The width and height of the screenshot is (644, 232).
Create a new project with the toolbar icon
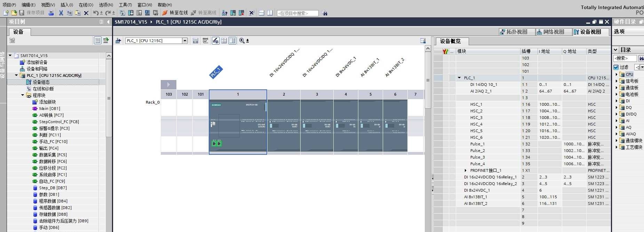[x=6, y=13]
